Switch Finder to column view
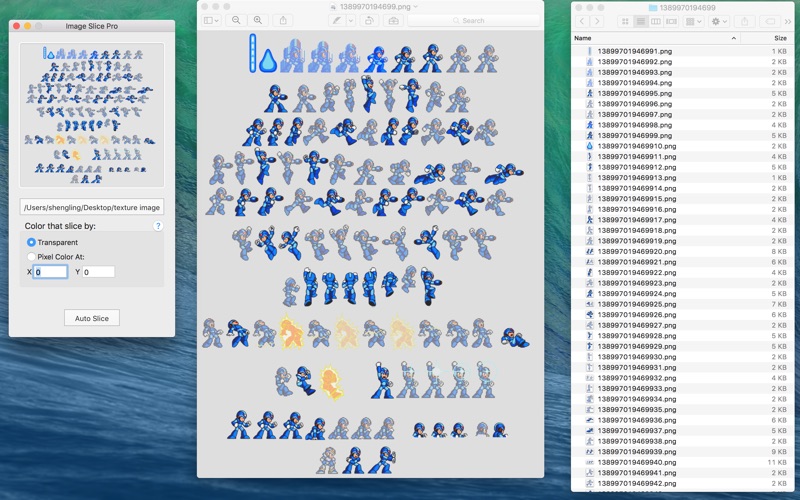 click(x=656, y=21)
